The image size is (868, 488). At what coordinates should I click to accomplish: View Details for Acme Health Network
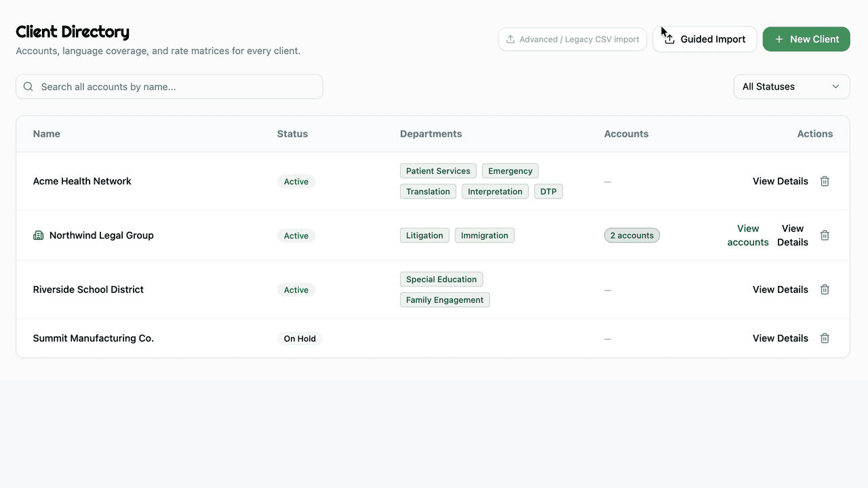(x=780, y=181)
